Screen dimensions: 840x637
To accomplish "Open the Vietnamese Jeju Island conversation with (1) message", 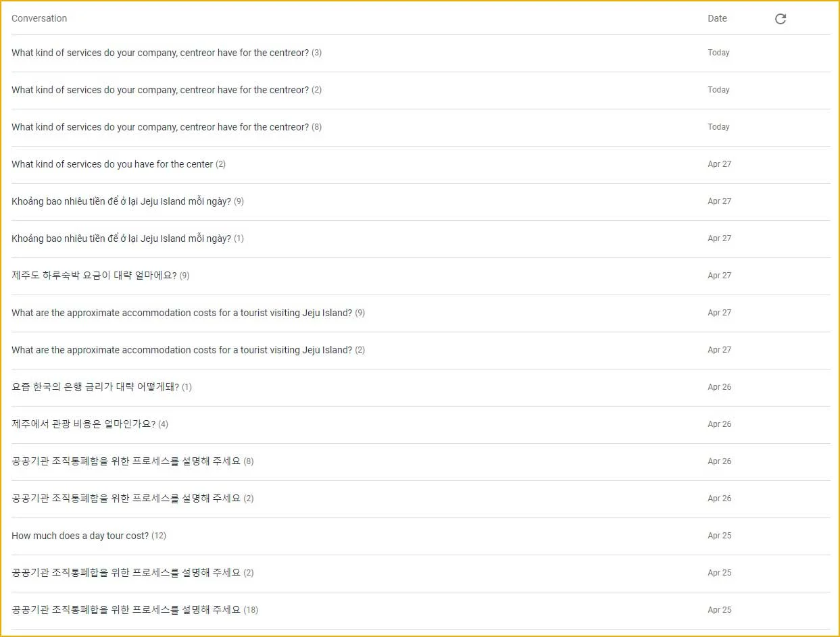I will 122,238.
